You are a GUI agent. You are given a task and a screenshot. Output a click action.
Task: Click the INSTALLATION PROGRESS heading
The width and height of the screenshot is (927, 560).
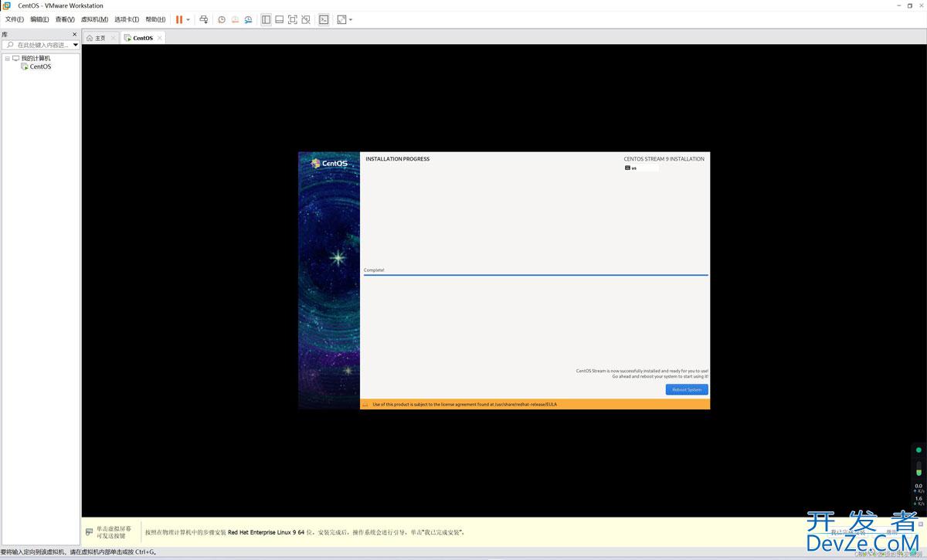(398, 159)
